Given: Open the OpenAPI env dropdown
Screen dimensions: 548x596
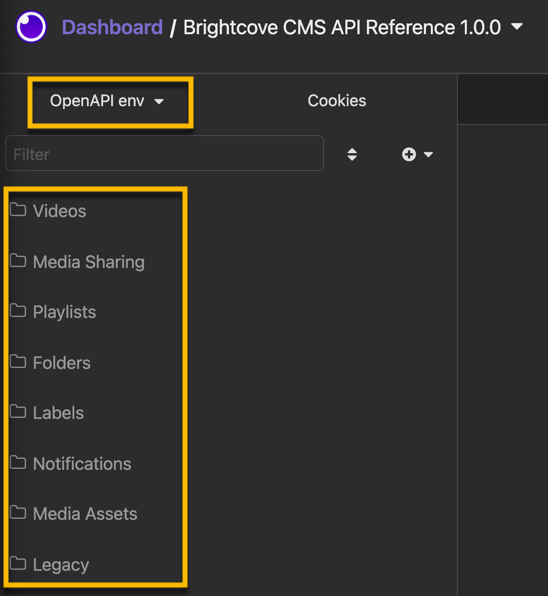Looking at the screenshot, I should coord(107,101).
